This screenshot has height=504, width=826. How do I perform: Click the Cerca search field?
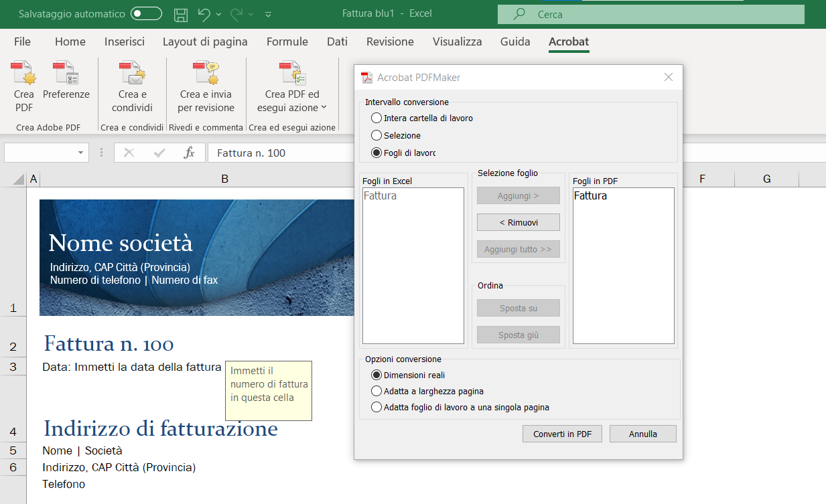click(x=650, y=14)
